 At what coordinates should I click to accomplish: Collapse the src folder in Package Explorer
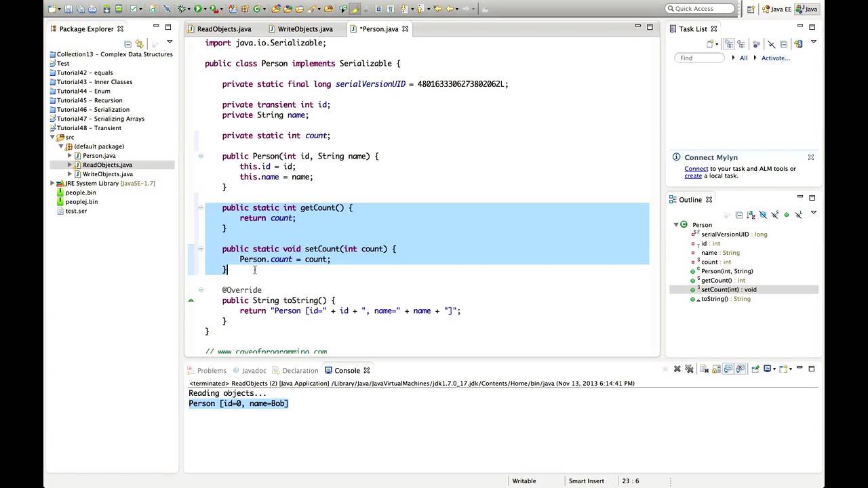[53, 137]
